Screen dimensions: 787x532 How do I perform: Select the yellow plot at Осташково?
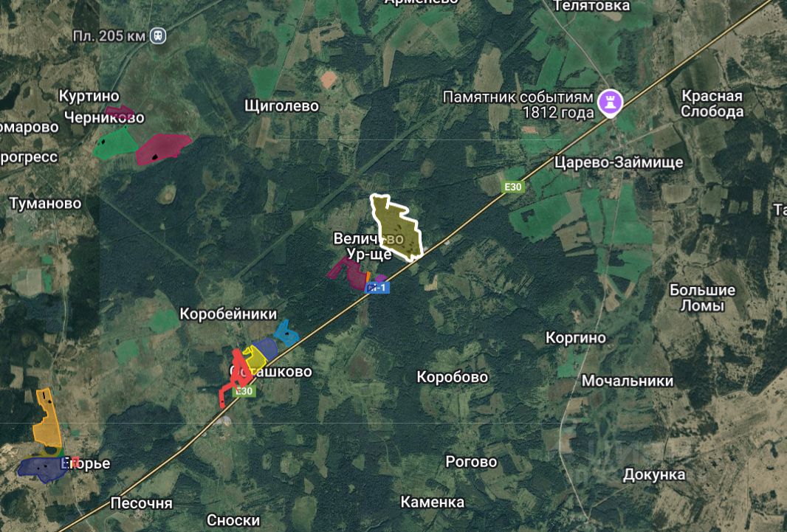point(255,358)
